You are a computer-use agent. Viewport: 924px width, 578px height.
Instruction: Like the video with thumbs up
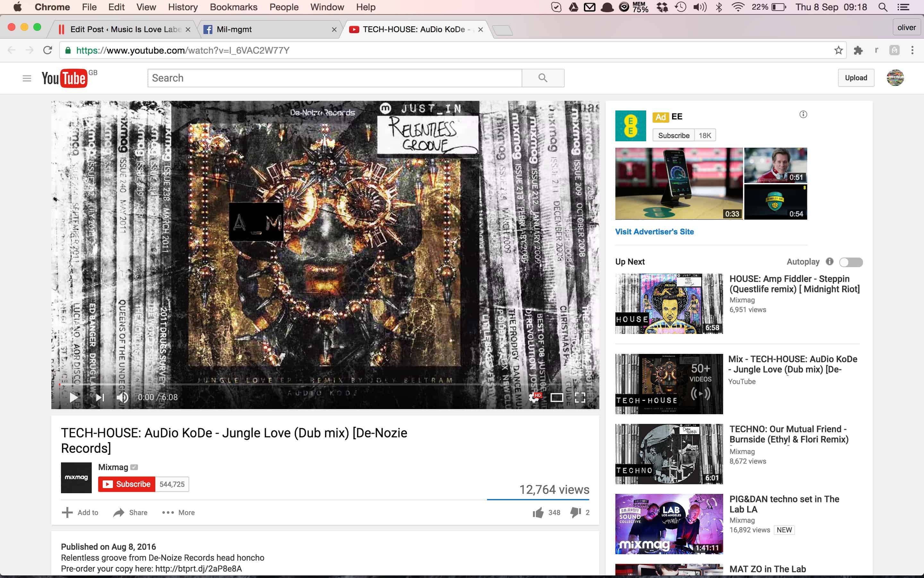pyautogui.click(x=538, y=512)
